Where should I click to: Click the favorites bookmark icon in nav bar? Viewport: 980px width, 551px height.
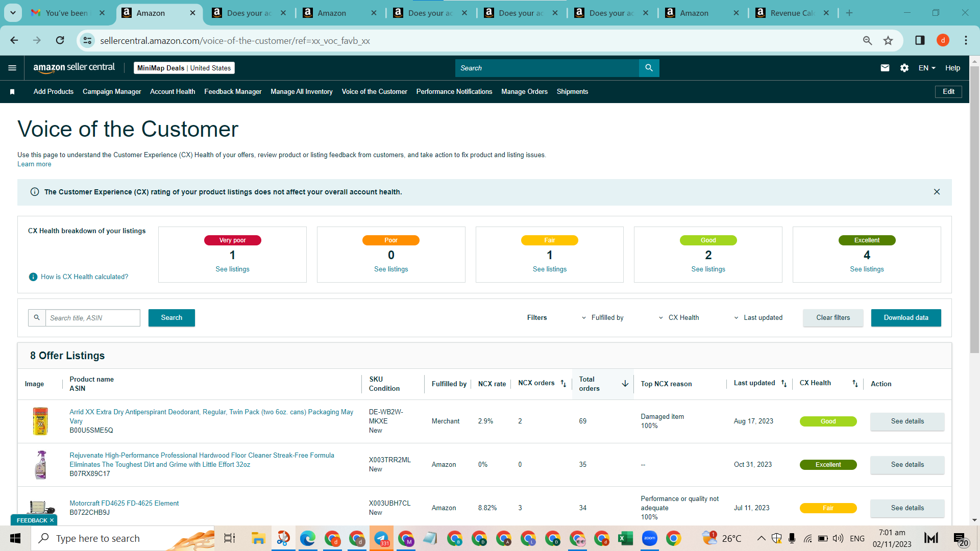coord(12,92)
